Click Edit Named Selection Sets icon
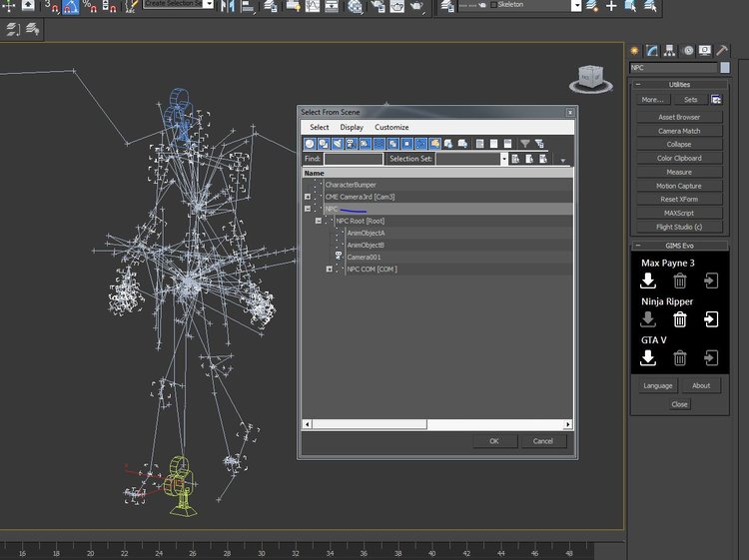The width and height of the screenshot is (749, 560). pyautogui.click(x=132, y=6)
